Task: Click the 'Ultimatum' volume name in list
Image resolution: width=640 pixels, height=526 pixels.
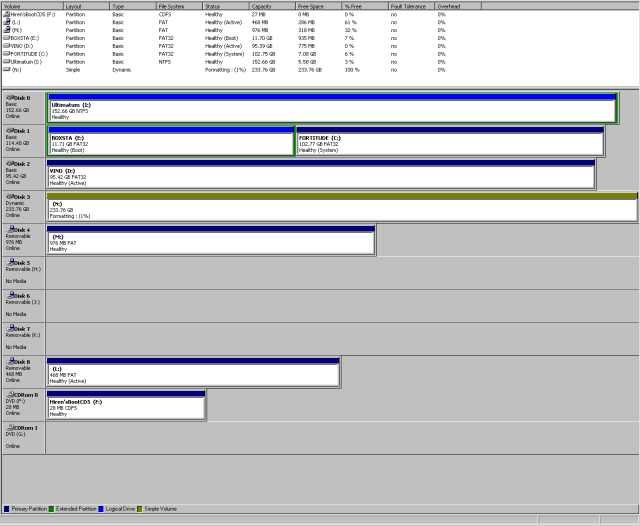Action: (x=26, y=62)
